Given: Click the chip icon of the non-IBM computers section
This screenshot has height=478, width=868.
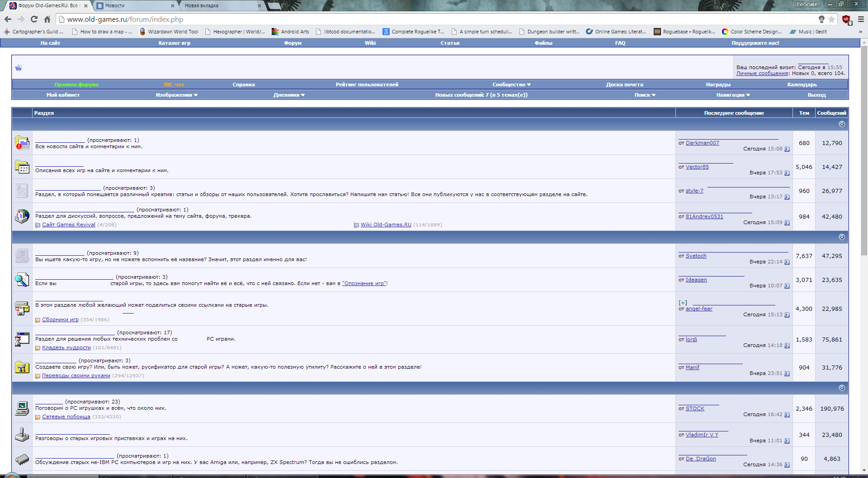Looking at the screenshot, I should pos(22,459).
